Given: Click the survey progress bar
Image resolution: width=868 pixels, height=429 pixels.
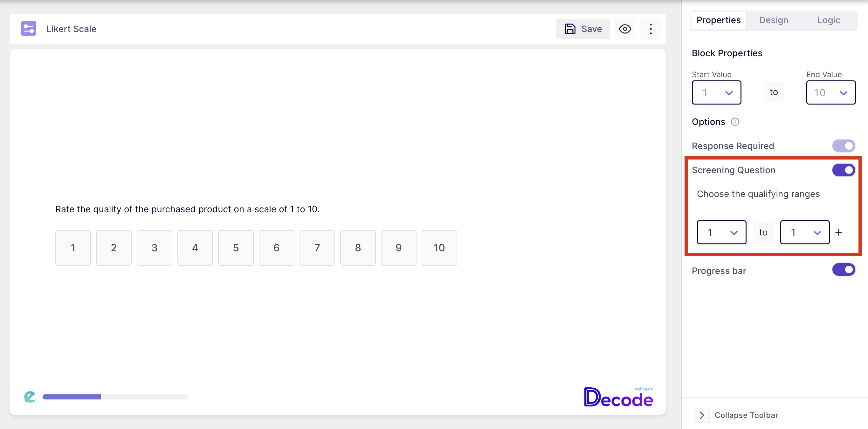Looking at the screenshot, I should tap(115, 397).
